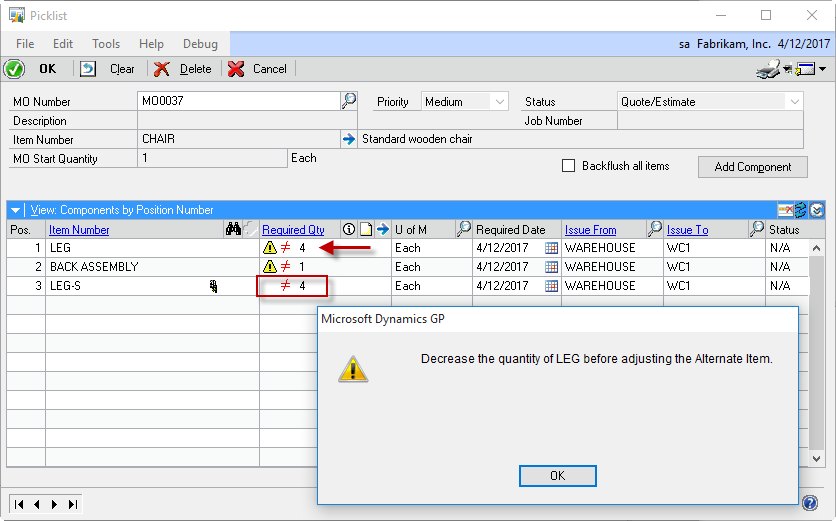The width and height of the screenshot is (836, 521).
Task: Click the Item Number column header link
Action: tap(79, 230)
